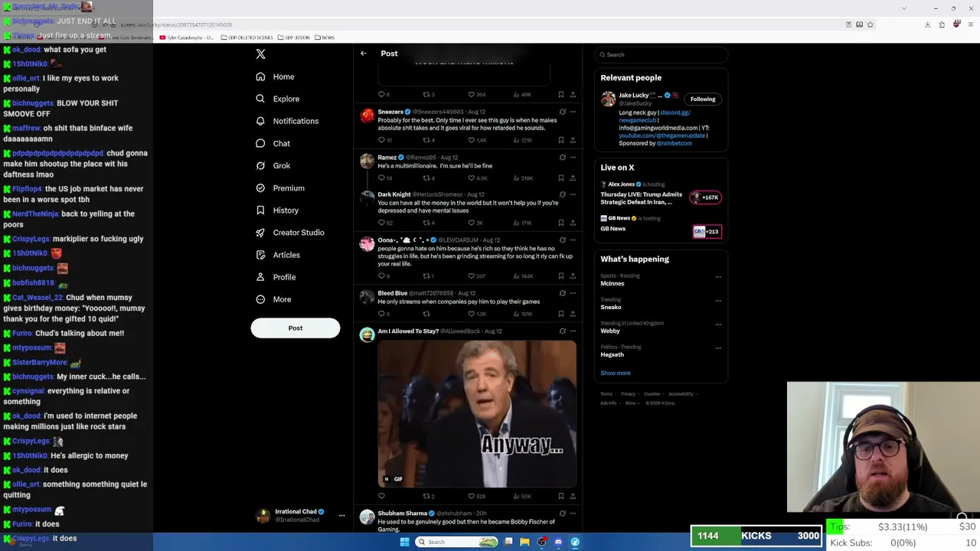
Task: Like the Bleed Blue reply
Action: (472, 314)
